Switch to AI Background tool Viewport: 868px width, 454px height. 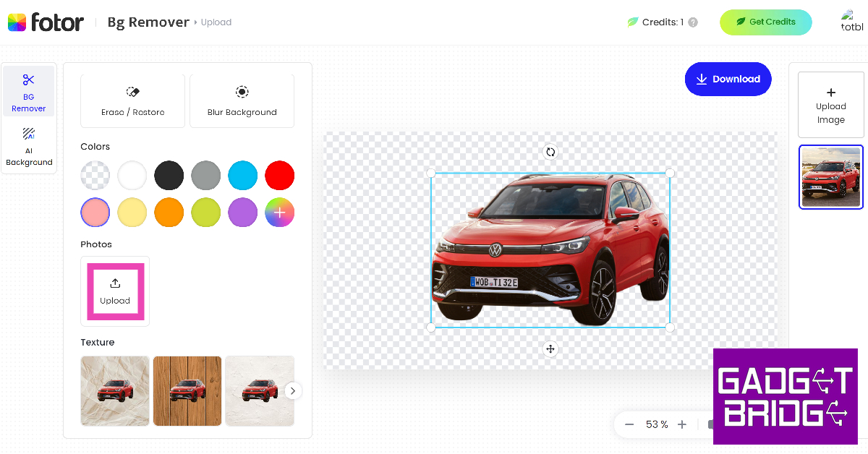tap(29, 146)
